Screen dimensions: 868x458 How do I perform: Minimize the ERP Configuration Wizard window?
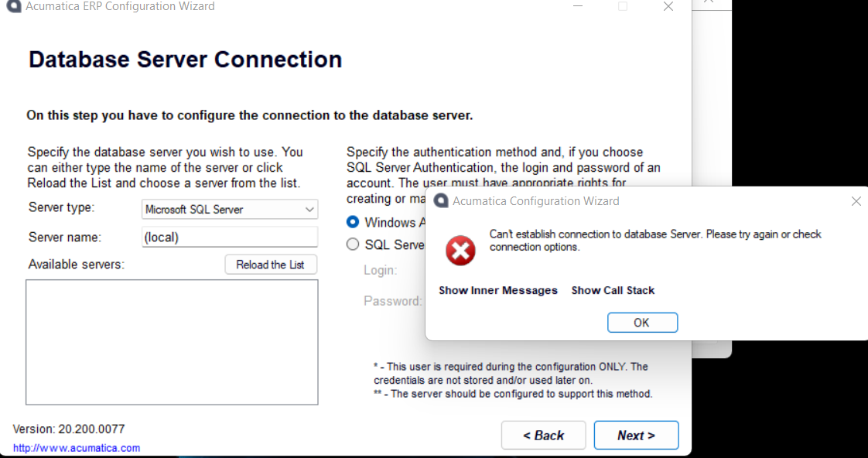(578, 6)
